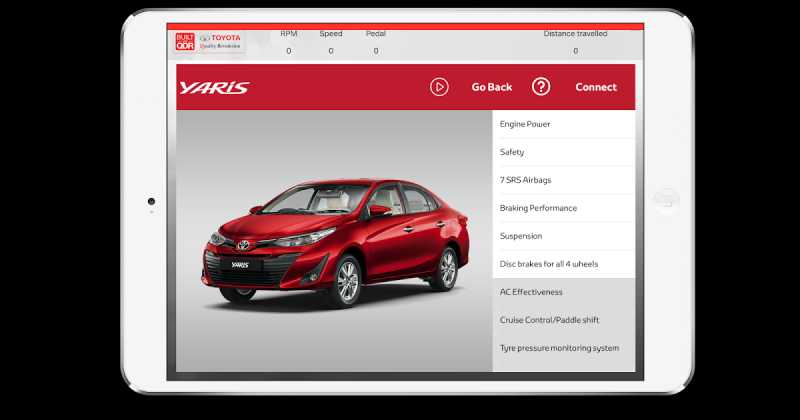Select Safety from feature list
This screenshot has height=420, width=800.
coord(564,152)
